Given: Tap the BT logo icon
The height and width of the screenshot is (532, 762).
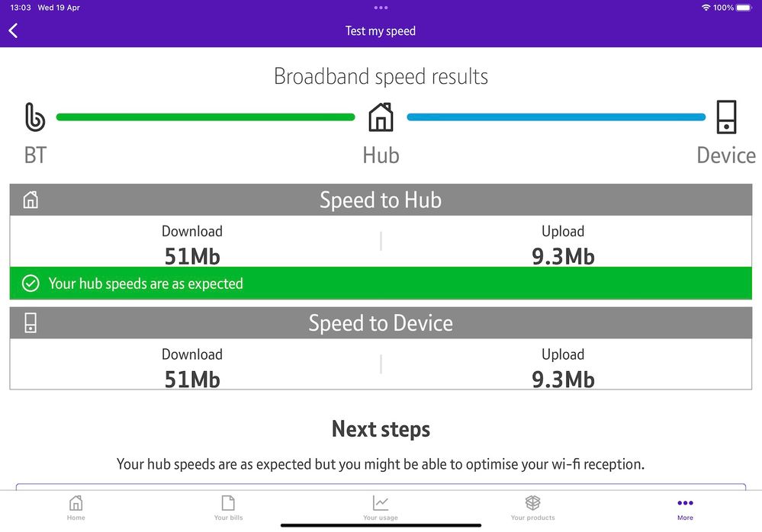Looking at the screenshot, I should 35,117.
